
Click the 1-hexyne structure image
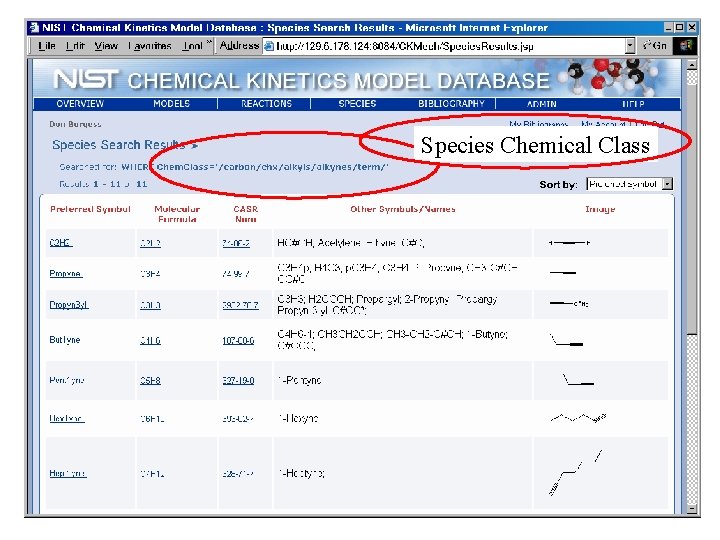tap(578, 418)
